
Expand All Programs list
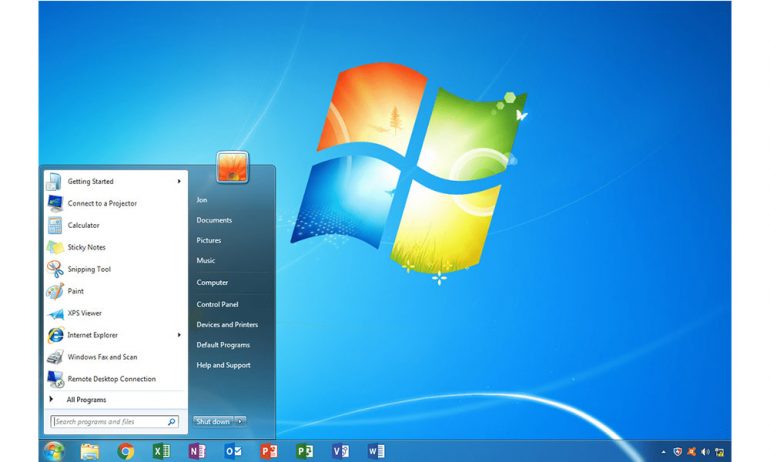(116, 400)
